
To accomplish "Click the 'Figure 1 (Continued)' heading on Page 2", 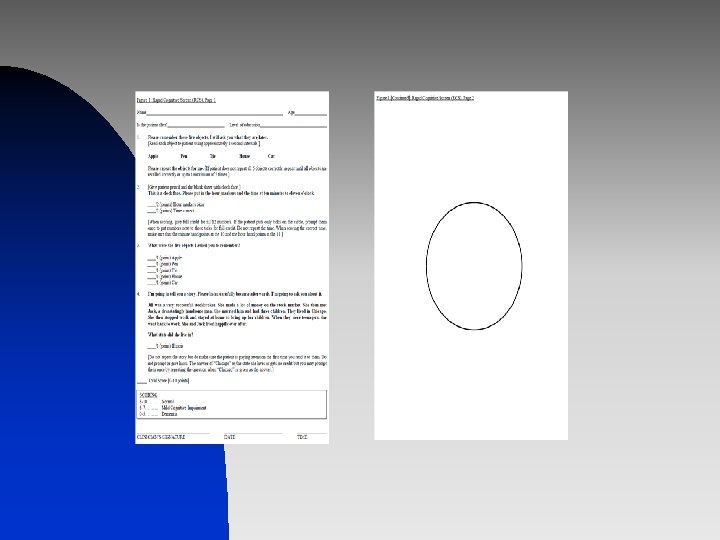I will coord(425,98).
